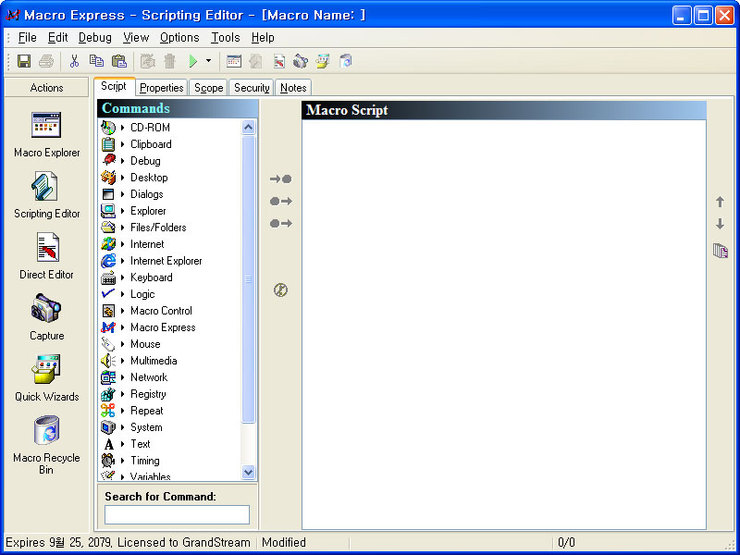Open the Tools menu
Screen dimensions: 740x555
(225, 37)
